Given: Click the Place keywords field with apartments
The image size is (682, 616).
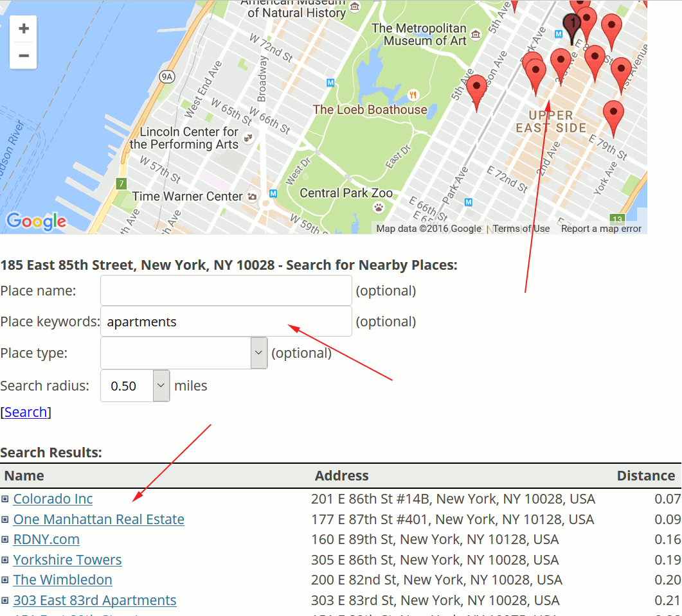Looking at the screenshot, I should point(226,321).
